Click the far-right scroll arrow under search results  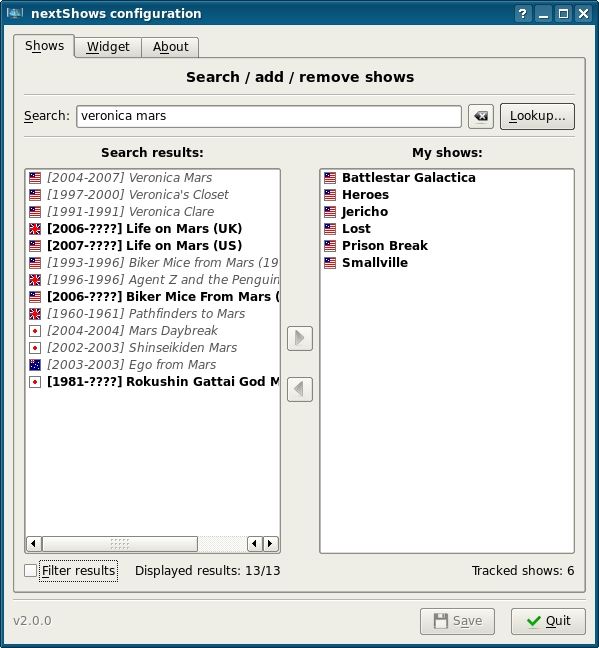(270, 543)
